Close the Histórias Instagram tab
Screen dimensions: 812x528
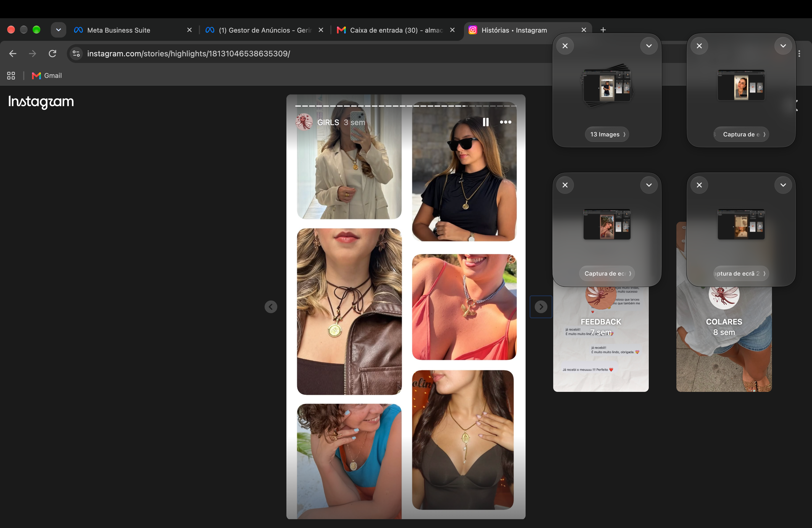coord(584,30)
